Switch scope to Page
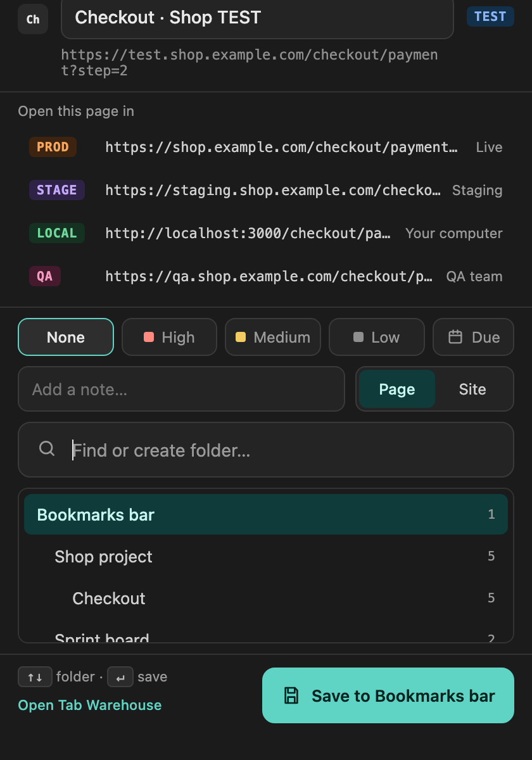 tap(397, 389)
